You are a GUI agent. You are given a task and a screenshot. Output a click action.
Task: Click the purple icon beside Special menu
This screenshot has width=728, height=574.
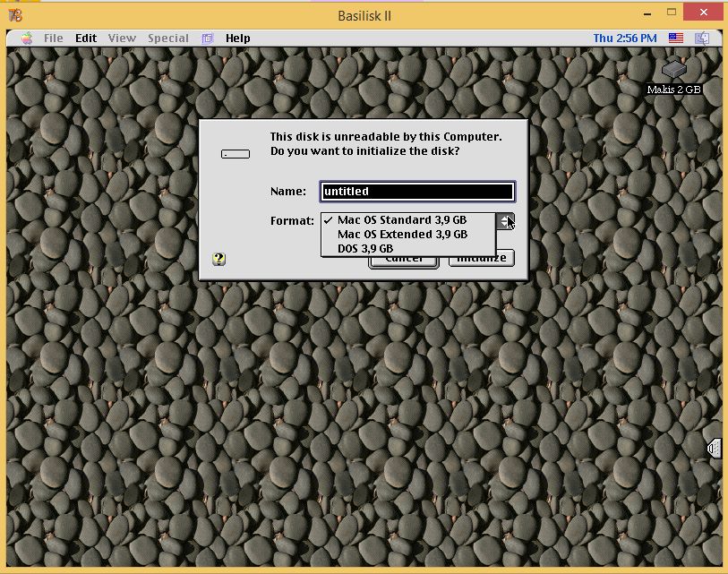click(x=207, y=39)
